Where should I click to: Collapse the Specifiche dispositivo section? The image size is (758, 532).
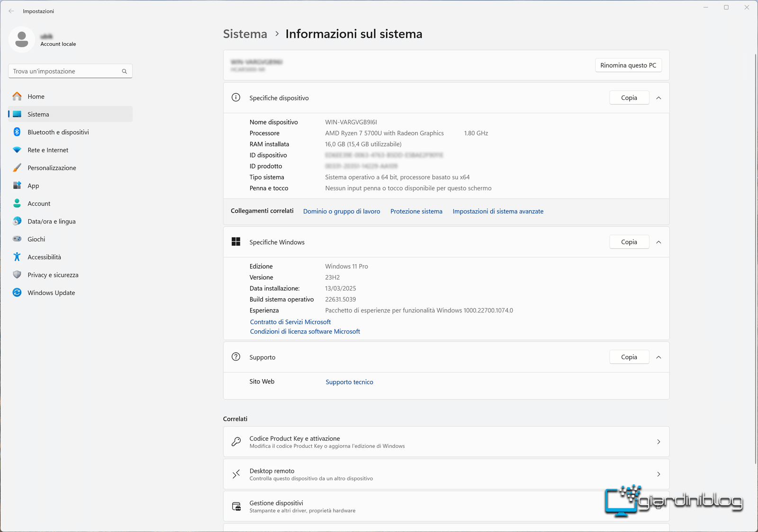click(x=659, y=98)
